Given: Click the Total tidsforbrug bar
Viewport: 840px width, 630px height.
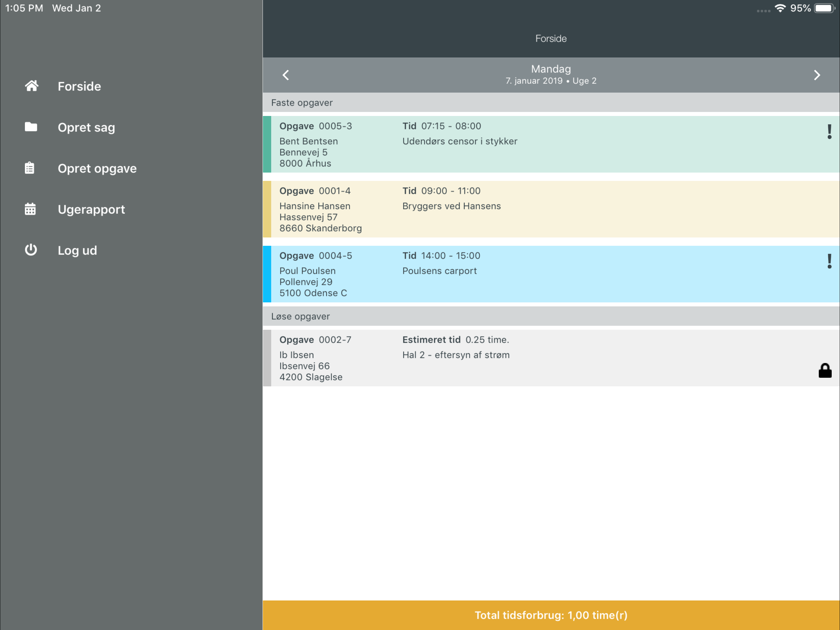Looking at the screenshot, I should click(x=551, y=615).
